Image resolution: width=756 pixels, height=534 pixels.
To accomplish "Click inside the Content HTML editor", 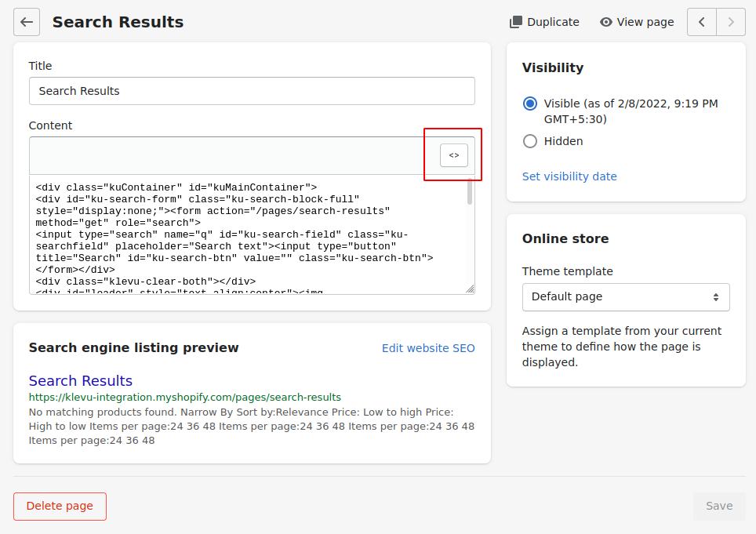I will point(249,234).
